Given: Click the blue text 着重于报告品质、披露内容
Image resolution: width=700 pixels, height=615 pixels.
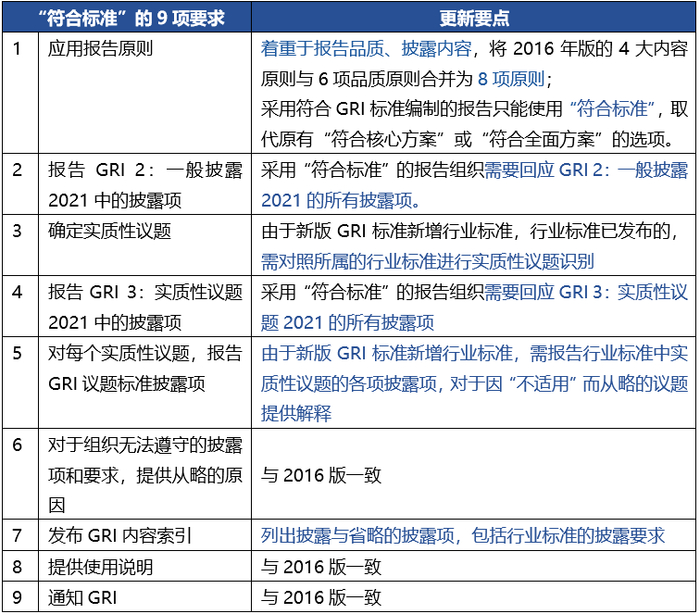Looking at the screenshot, I should 367,48.
